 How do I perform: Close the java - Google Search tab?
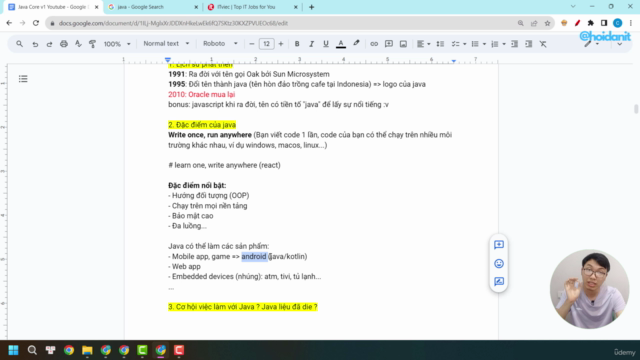point(196,7)
